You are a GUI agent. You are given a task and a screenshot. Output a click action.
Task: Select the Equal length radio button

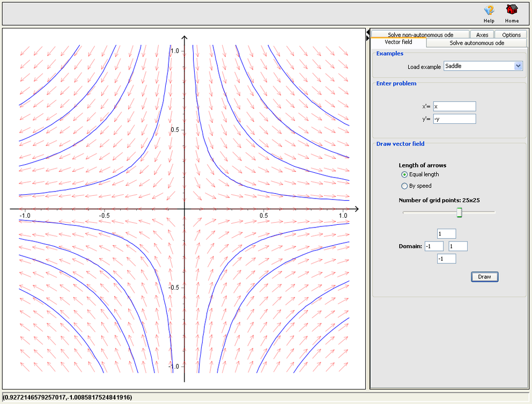(403, 174)
